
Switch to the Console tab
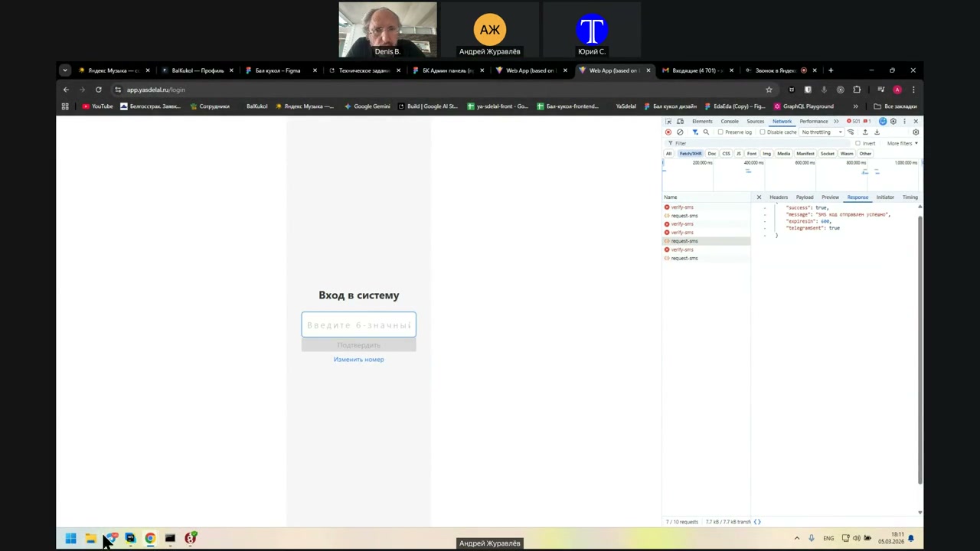point(729,122)
